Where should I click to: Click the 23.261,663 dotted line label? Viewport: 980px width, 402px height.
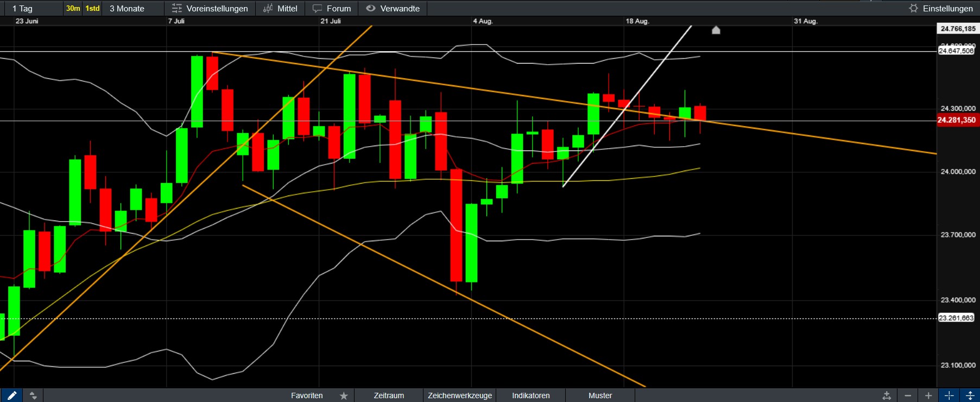tap(957, 318)
